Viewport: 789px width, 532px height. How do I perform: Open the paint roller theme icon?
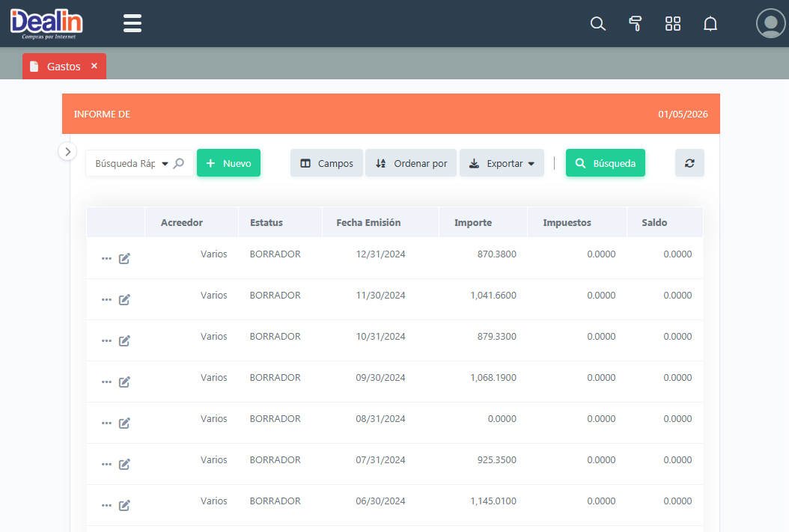(x=636, y=24)
